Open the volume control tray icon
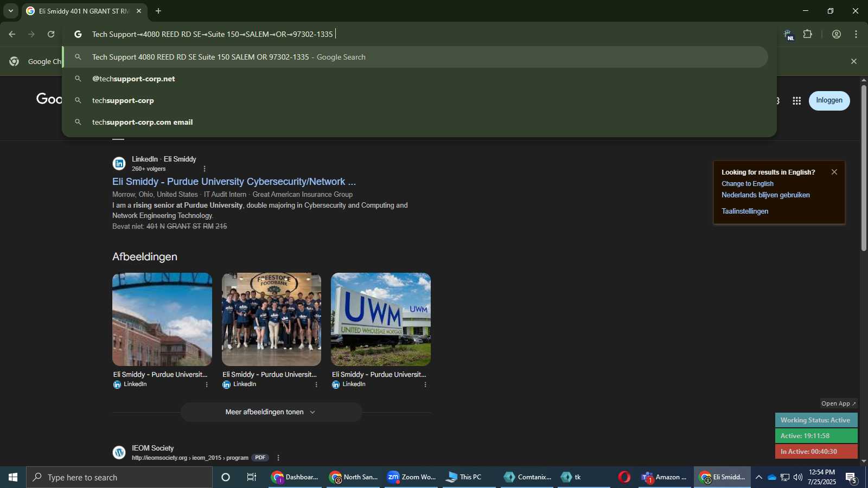 798,477
